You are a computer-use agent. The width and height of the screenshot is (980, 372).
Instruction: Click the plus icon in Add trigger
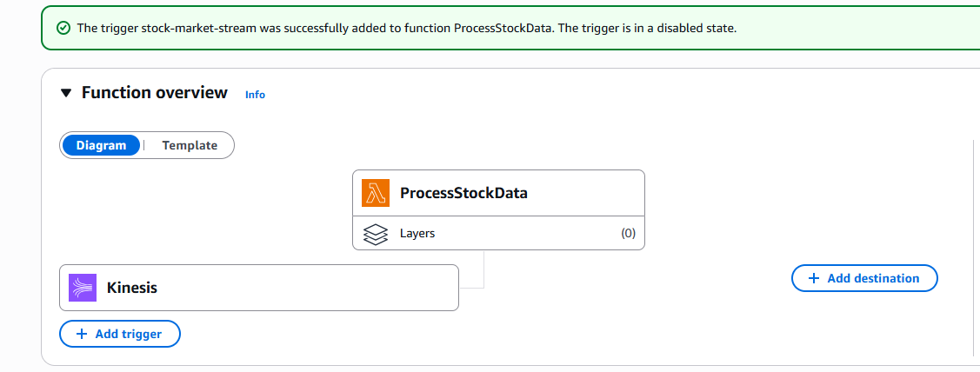click(81, 334)
